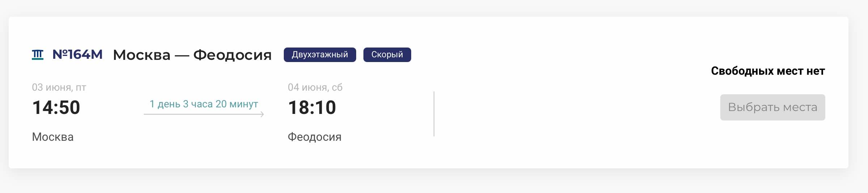Viewport: 868px width, 193px height.
Task: Click the train number №164M
Action: point(77,54)
